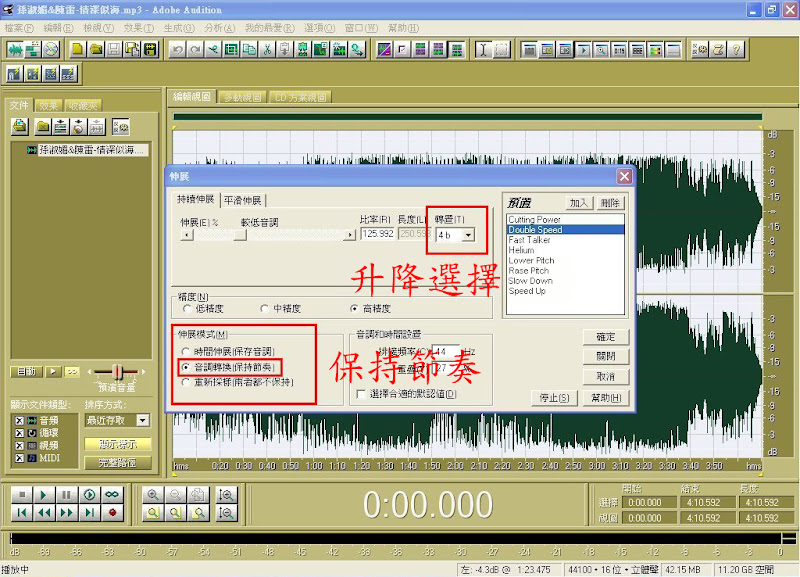Open 效果 tab in left panel
The image size is (800, 577).
coord(49,106)
